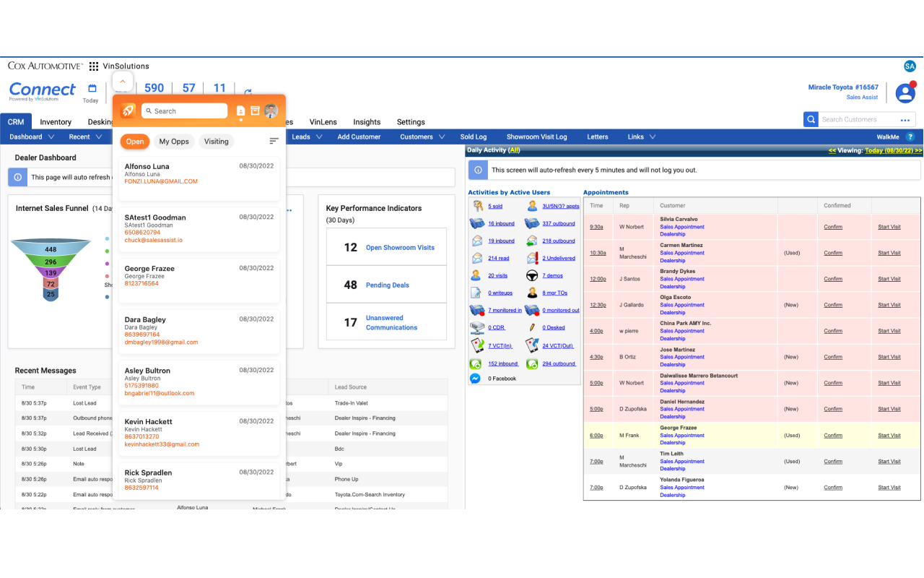924x578 pixels.
Task: Switch to the "Visiting" filter
Action: [217, 142]
